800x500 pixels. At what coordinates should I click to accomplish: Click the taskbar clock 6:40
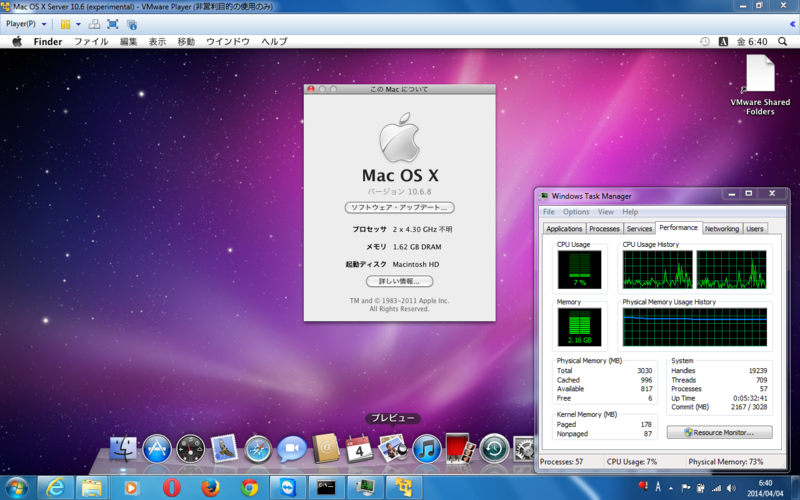point(765,483)
